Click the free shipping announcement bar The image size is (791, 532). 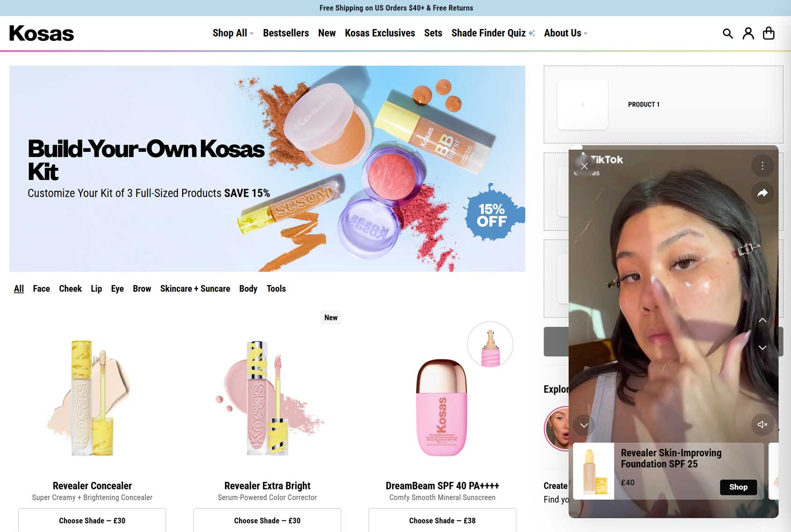pos(395,8)
